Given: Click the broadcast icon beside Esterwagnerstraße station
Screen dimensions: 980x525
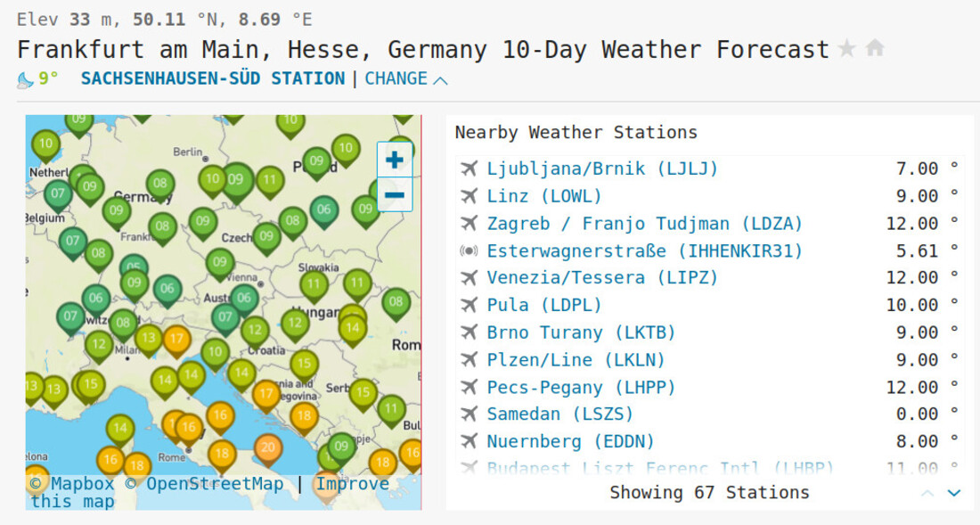Looking at the screenshot, I should click(469, 250).
